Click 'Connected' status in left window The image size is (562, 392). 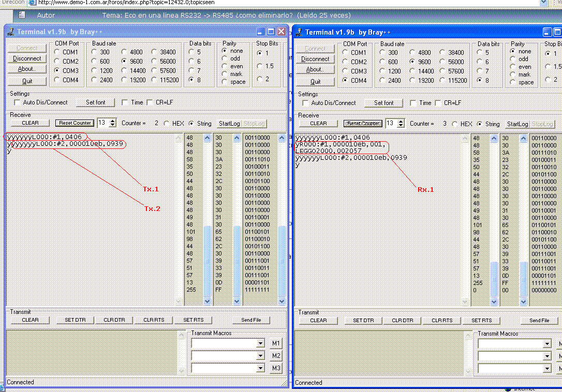coord(20,382)
